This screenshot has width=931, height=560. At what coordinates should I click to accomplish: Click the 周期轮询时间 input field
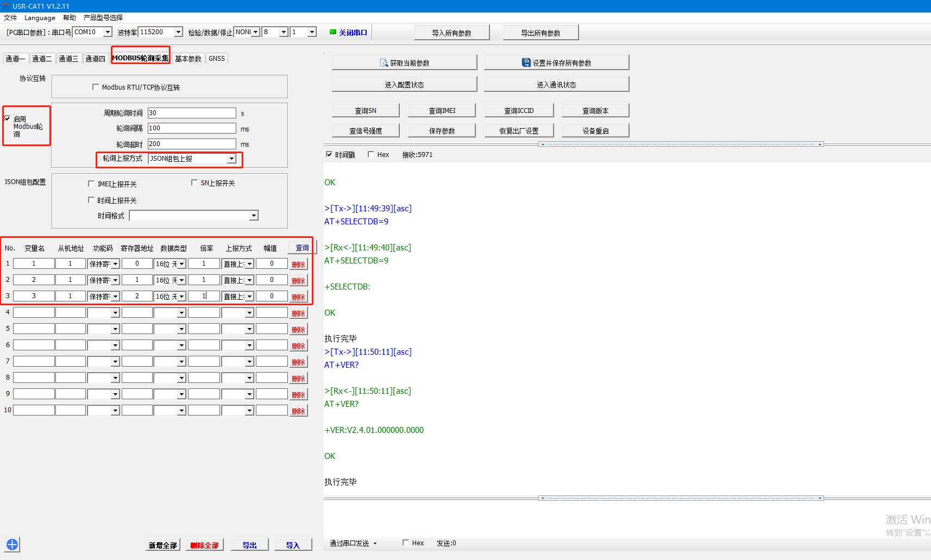[x=192, y=113]
